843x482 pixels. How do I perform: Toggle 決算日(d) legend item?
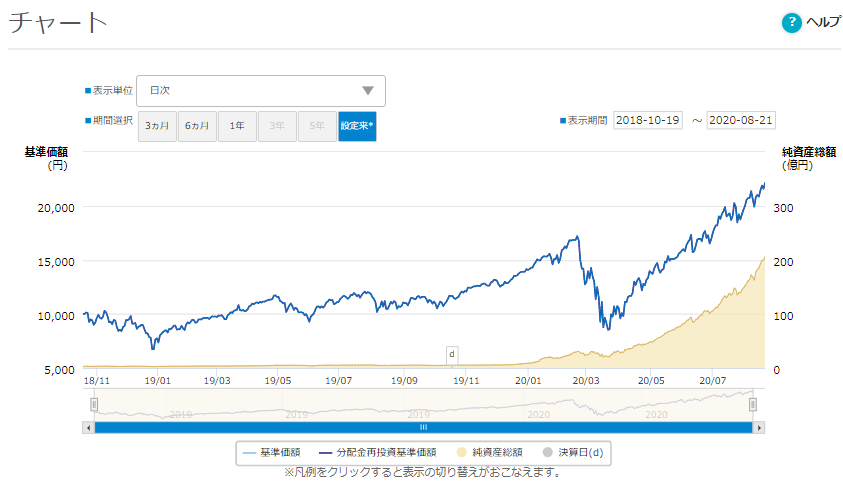[573, 453]
